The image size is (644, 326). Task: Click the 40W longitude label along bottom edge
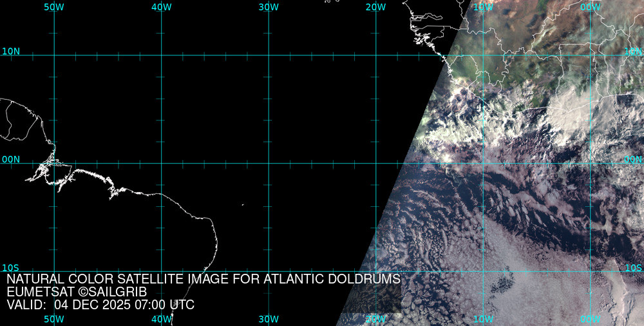coord(161,319)
